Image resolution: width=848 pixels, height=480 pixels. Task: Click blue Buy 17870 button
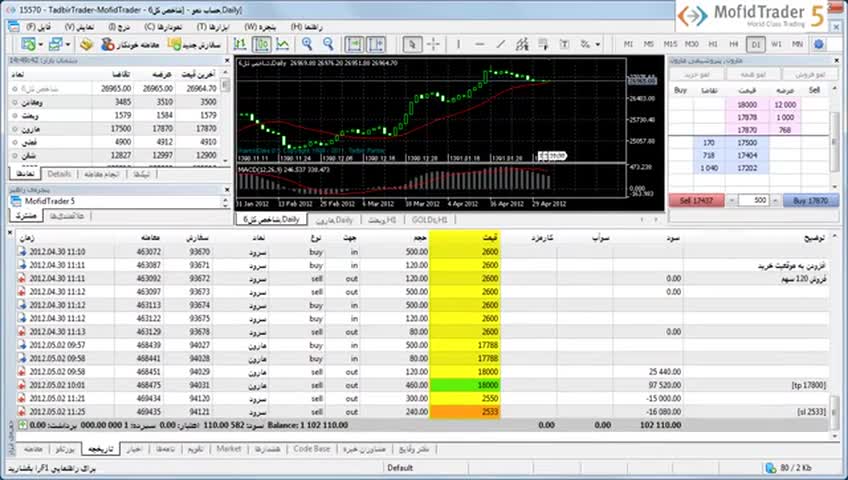pyautogui.click(x=810, y=201)
